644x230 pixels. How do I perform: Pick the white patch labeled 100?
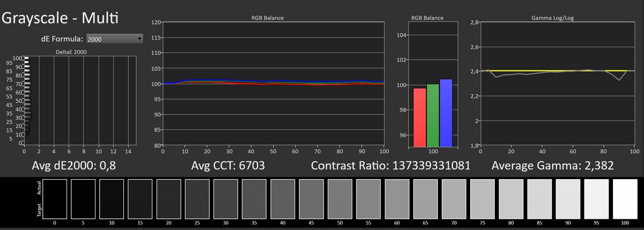pyautogui.click(x=626, y=198)
